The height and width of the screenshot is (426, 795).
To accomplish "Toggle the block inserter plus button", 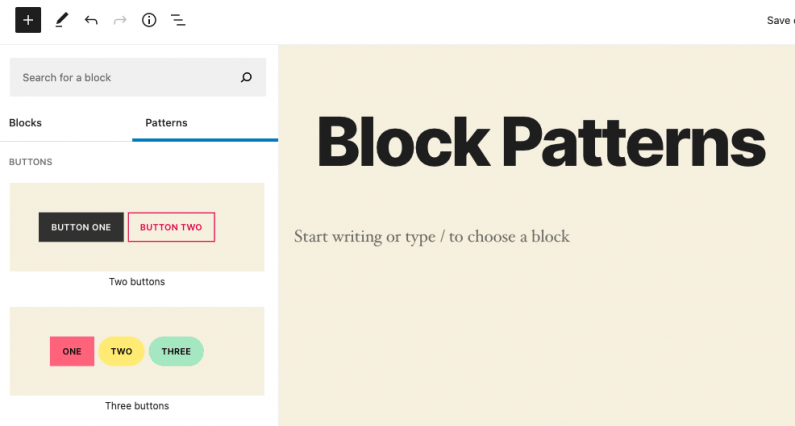I will 28,20.
